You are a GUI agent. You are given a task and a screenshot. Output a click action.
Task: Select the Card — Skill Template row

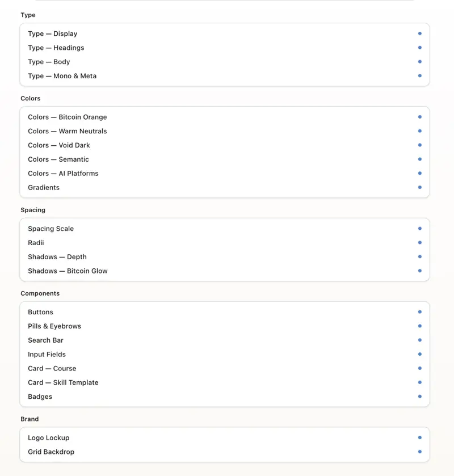pyautogui.click(x=63, y=382)
